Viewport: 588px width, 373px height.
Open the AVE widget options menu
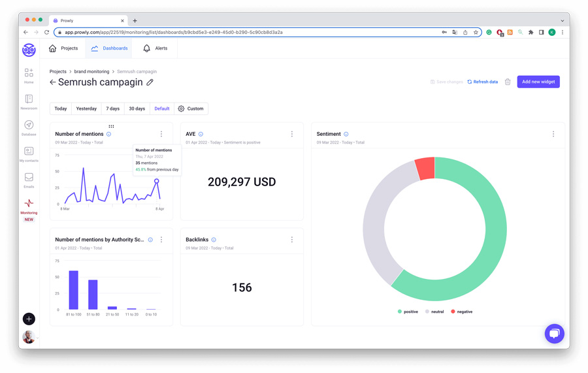point(292,134)
